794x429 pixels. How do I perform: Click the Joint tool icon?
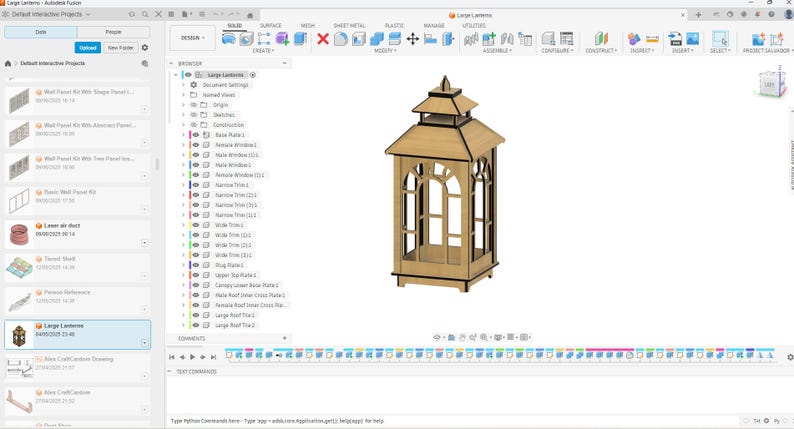coord(507,38)
